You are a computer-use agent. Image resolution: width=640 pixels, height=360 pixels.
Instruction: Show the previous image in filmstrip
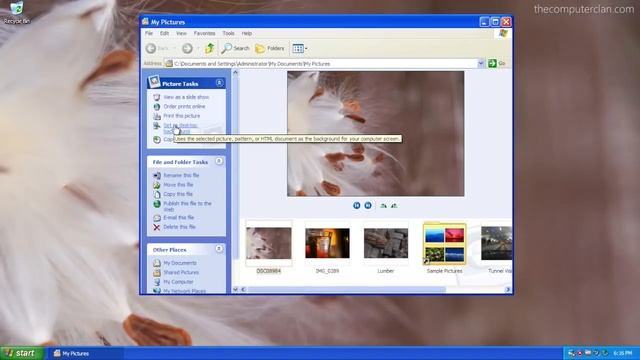click(357, 205)
